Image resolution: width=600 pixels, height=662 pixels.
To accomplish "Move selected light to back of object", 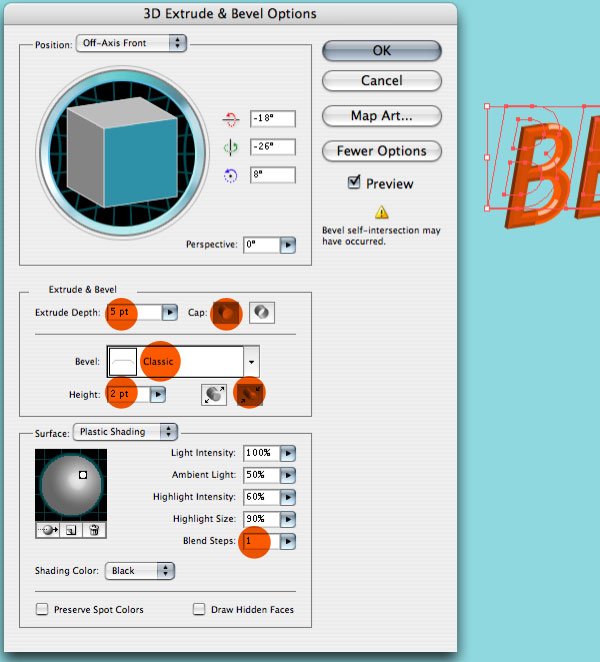I will coord(48,529).
